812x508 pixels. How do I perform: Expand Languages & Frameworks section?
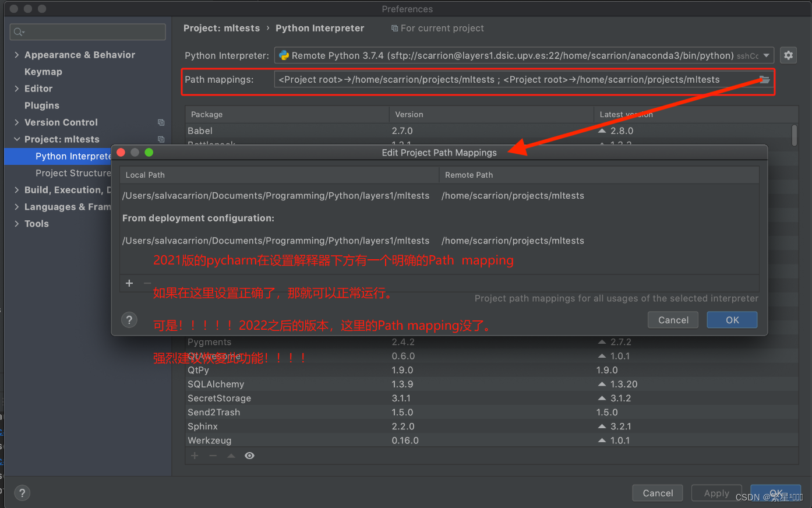pyautogui.click(x=16, y=207)
